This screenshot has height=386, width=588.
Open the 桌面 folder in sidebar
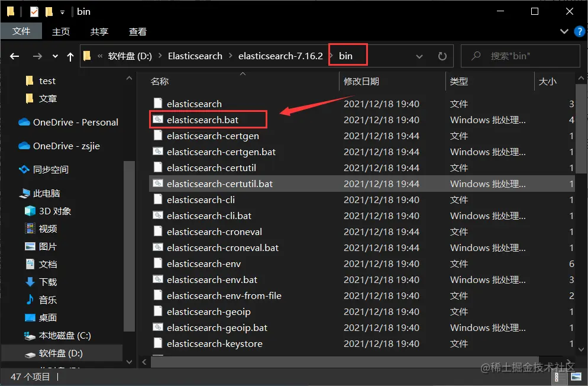[x=48, y=318]
